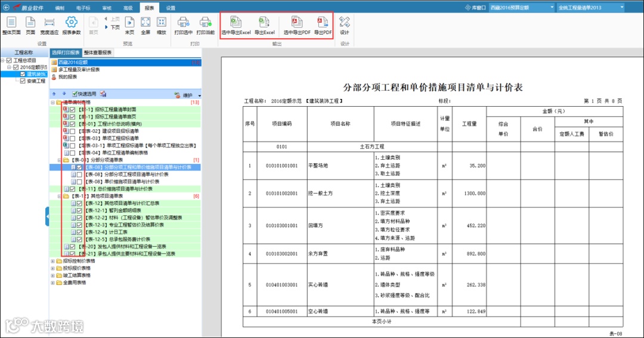This screenshot has width=644, height=338.
Task: Check 【增表-02】建设项目招标清单 checkbox
Action: [73, 131]
